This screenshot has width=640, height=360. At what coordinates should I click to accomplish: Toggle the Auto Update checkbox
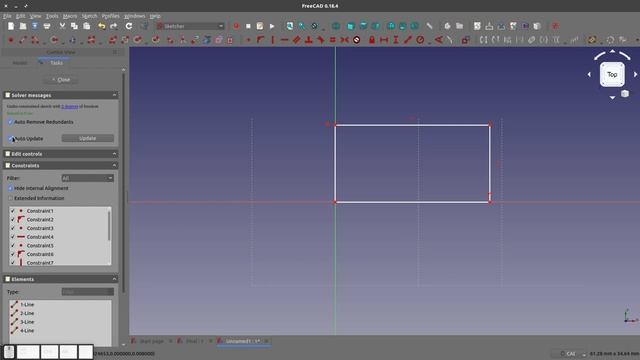pos(10,138)
